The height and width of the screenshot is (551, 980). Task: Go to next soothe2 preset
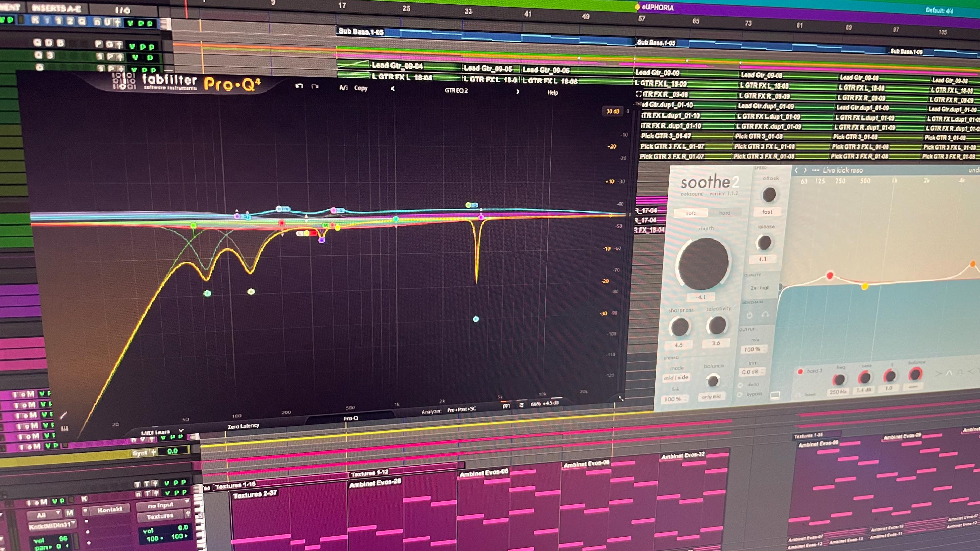point(805,170)
